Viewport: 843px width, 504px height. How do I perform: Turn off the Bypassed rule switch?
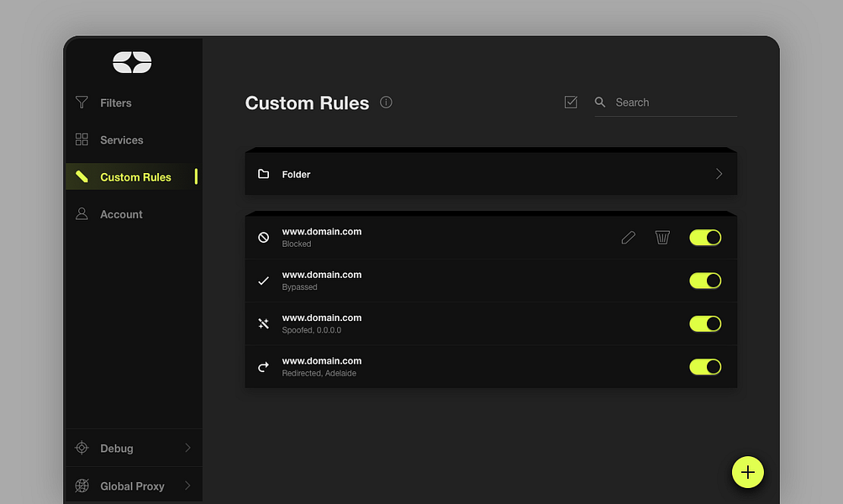[x=705, y=281]
